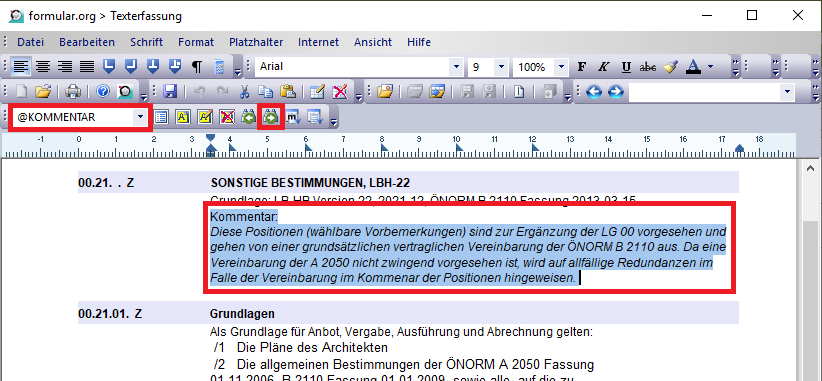Paste from clipboard
Image resolution: width=822 pixels, height=381 pixels.
pyautogui.click(x=287, y=92)
